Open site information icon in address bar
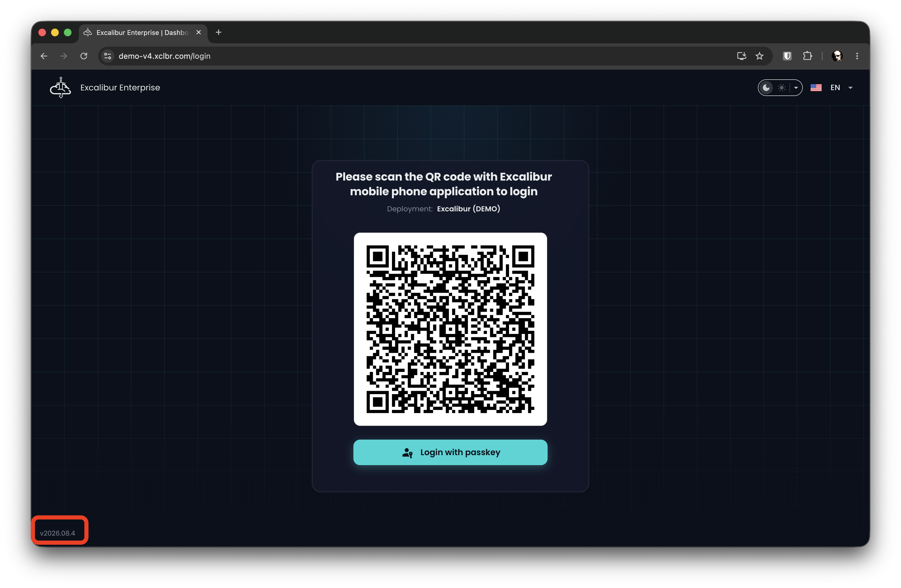This screenshot has height=588, width=901. (108, 56)
